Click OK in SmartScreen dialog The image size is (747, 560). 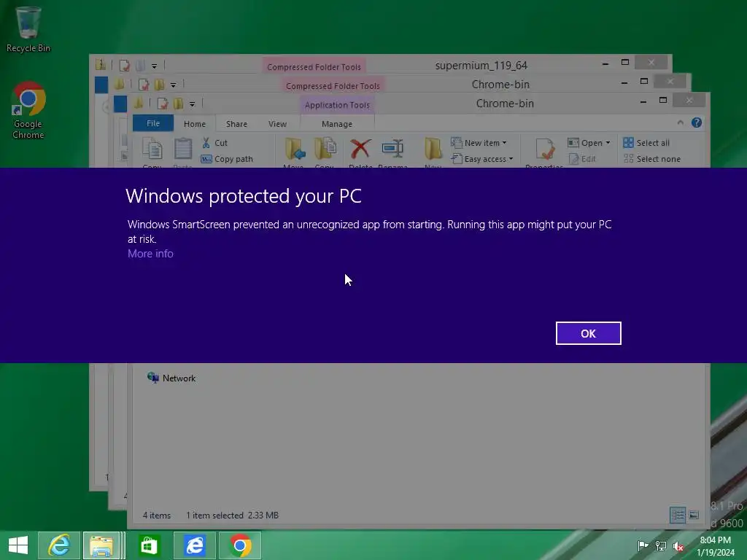click(x=588, y=333)
